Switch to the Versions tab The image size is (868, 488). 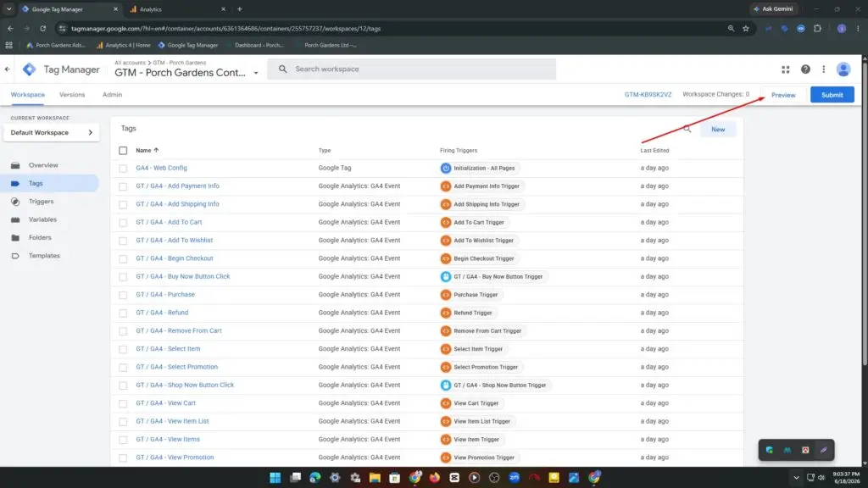72,95
